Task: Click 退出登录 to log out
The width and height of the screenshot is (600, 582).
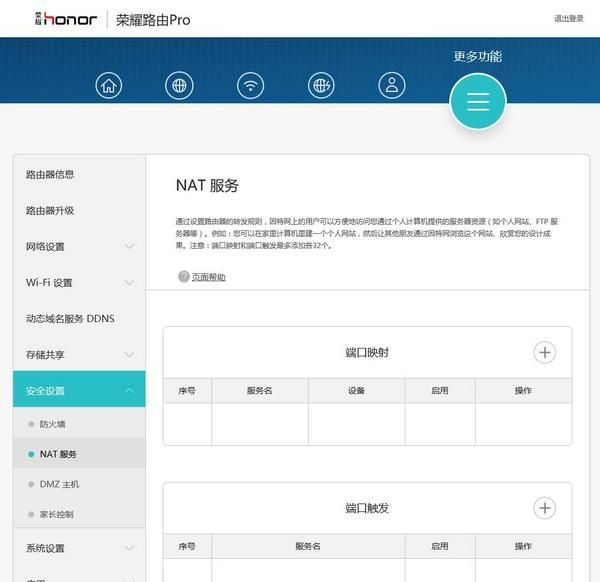Action: (569, 18)
